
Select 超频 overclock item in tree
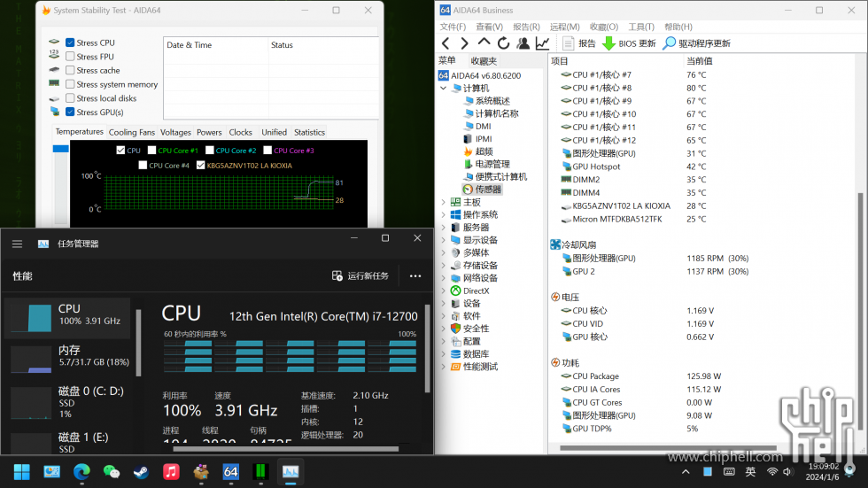tap(477, 151)
